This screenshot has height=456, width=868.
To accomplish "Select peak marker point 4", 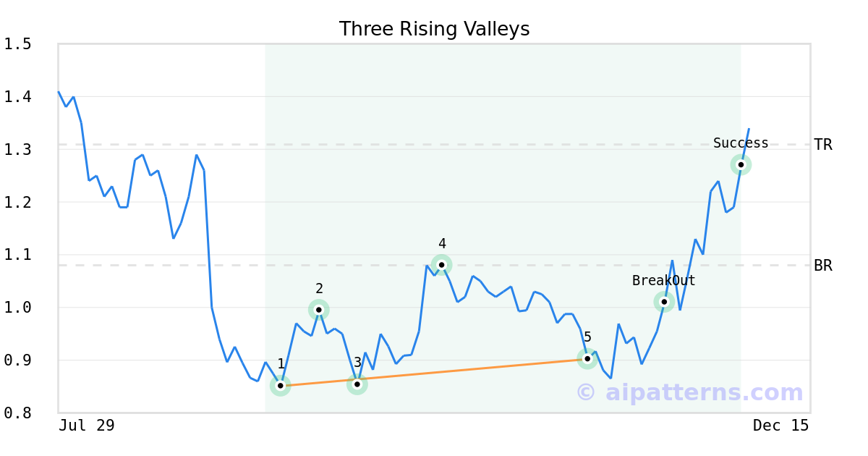I will click(441, 265).
